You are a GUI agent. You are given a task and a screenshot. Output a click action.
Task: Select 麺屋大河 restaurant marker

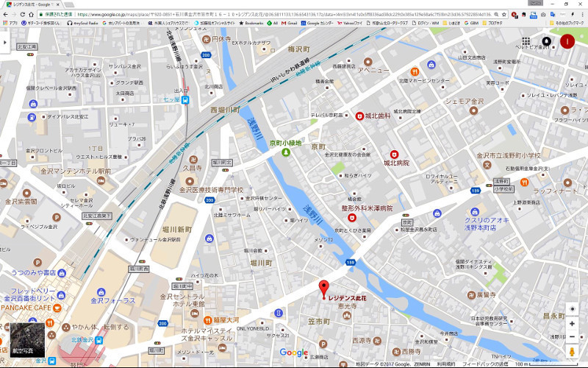point(207,320)
